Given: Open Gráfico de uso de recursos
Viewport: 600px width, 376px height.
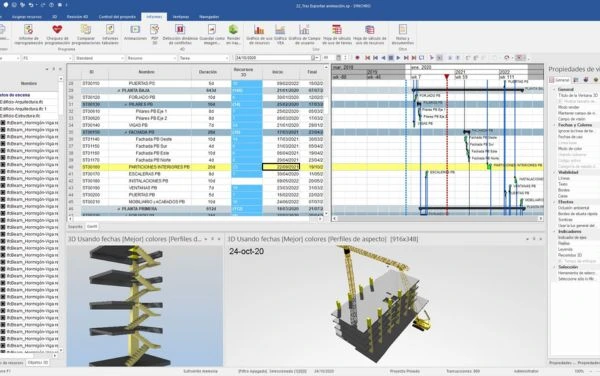Looking at the screenshot, I should coord(259,29).
